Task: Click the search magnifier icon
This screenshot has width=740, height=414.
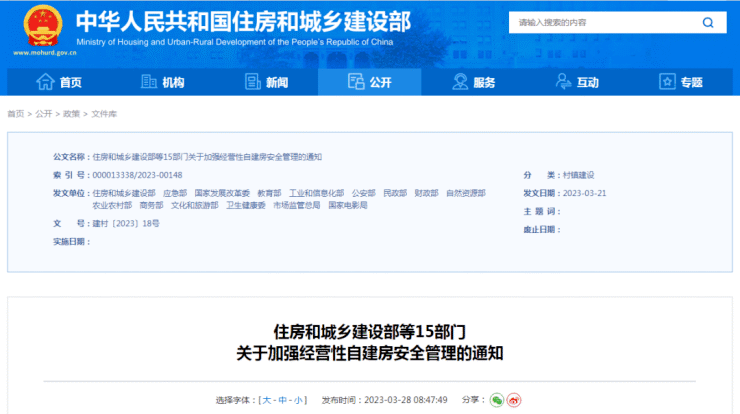Action: click(709, 22)
